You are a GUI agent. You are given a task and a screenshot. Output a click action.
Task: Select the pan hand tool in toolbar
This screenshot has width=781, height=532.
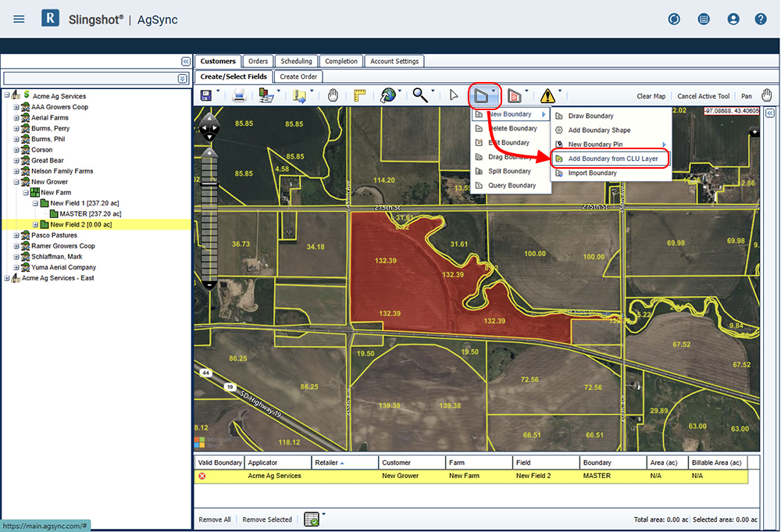[333, 95]
